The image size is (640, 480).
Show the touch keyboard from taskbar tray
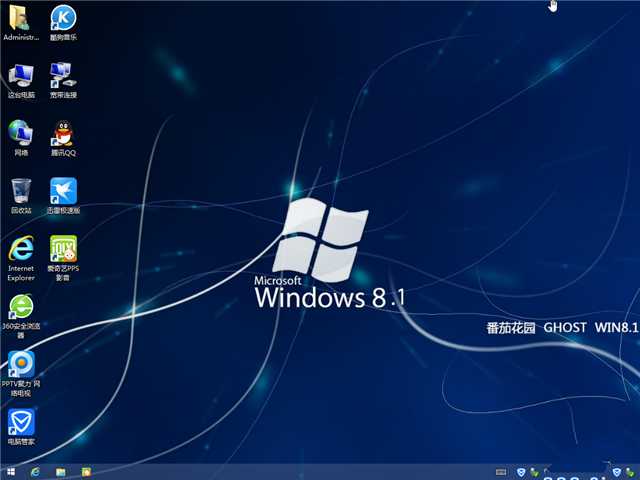[x=501, y=472]
